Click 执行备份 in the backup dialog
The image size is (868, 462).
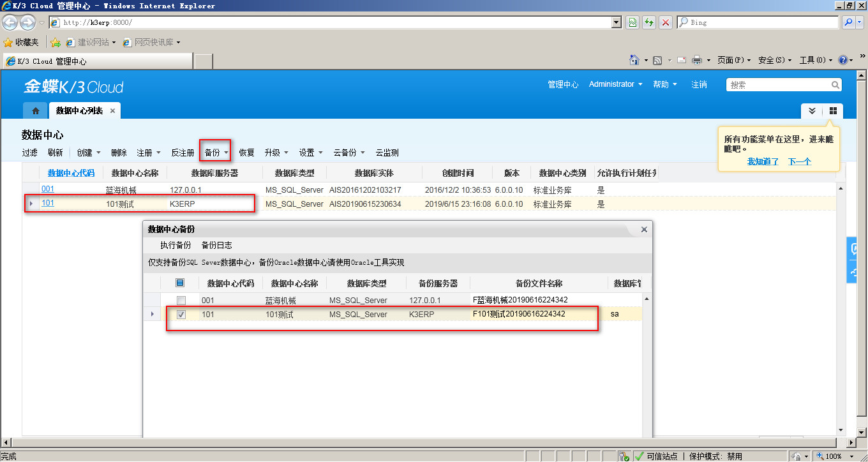pyautogui.click(x=176, y=245)
